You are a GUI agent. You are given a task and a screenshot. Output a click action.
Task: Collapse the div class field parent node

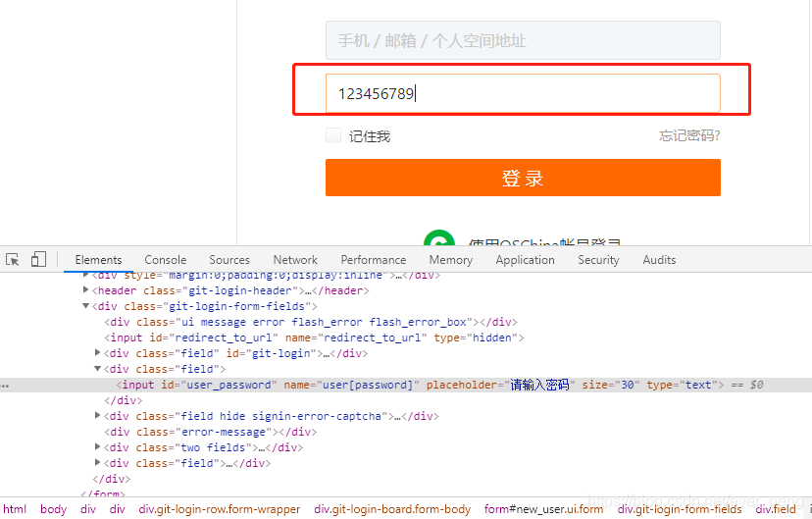[x=97, y=369]
